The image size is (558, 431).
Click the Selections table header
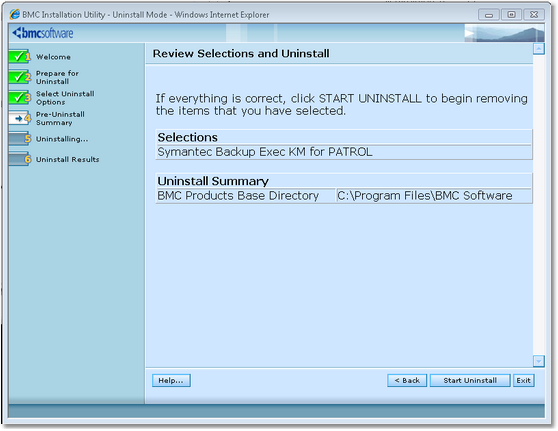[x=344, y=137]
